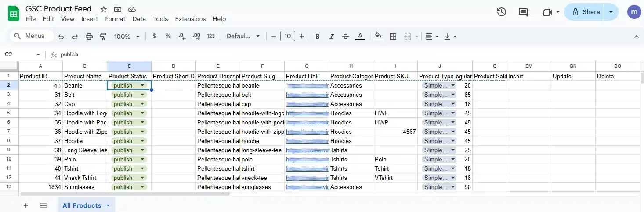This screenshot has height=212, width=644.
Task: Click the borders grid icon
Action: click(393, 37)
